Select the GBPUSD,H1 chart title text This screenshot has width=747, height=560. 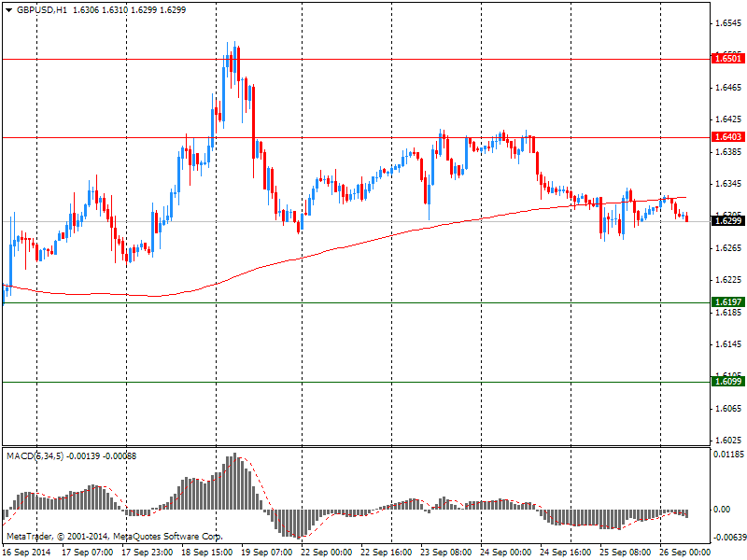click(x=41, y=9)
